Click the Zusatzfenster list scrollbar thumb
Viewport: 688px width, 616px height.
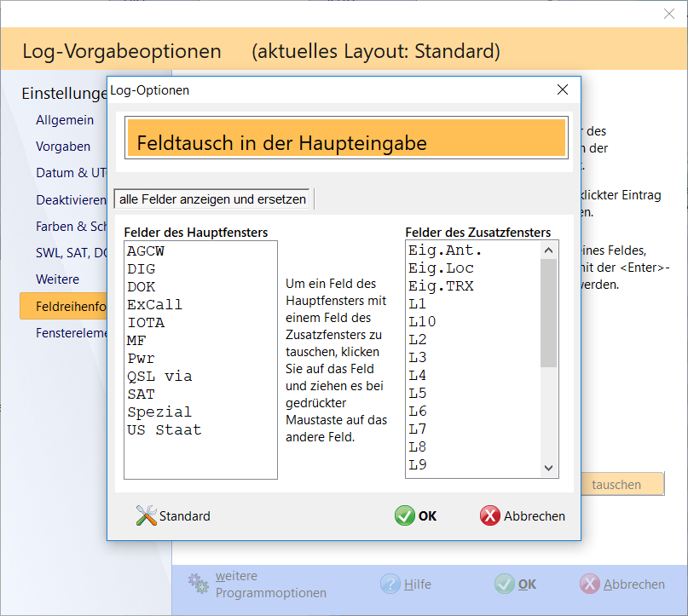(x=548, y=313)
